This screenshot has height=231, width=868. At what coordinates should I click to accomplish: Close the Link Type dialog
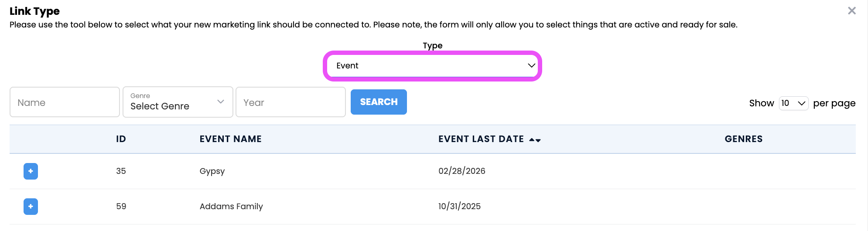click(851, 11)
